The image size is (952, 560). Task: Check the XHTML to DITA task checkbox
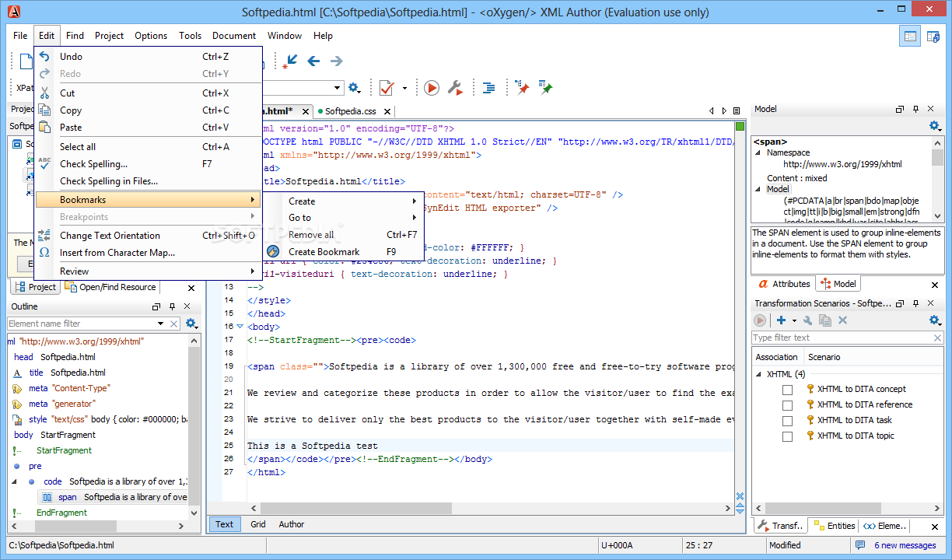[787, 421]
